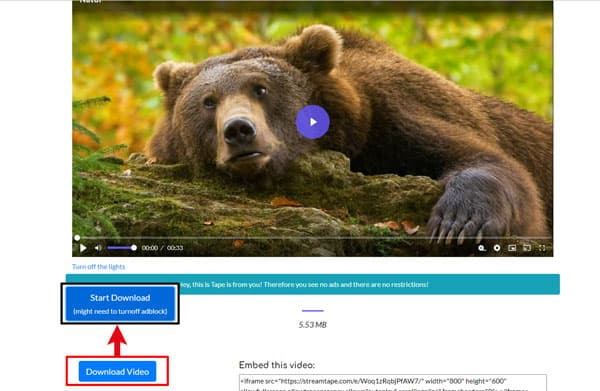The image size is (600, 391).
Task: Click the theater mode icon in player
Action: pyautogui.click(x=527, y=248)
